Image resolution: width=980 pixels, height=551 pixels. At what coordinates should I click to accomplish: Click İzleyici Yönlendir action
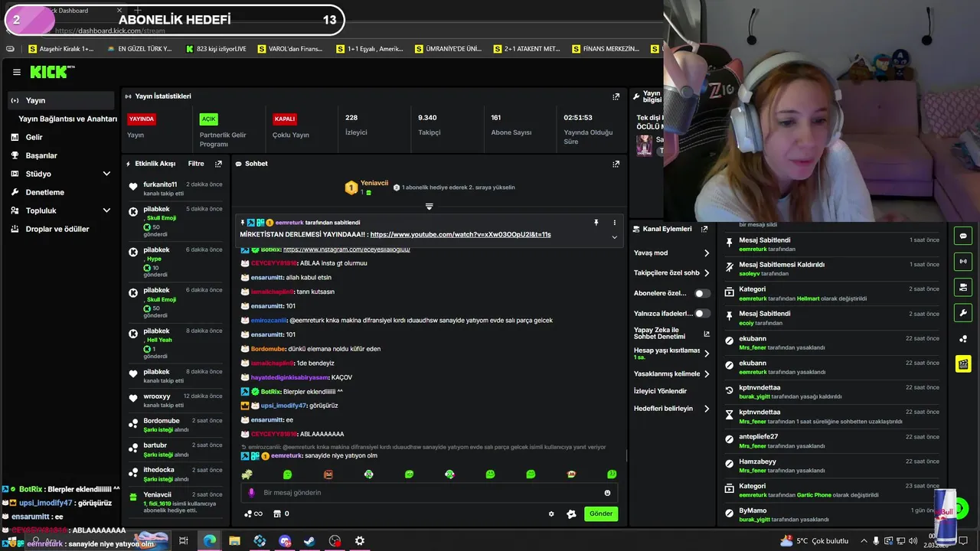pyautogui.click(x=660, y=391)
